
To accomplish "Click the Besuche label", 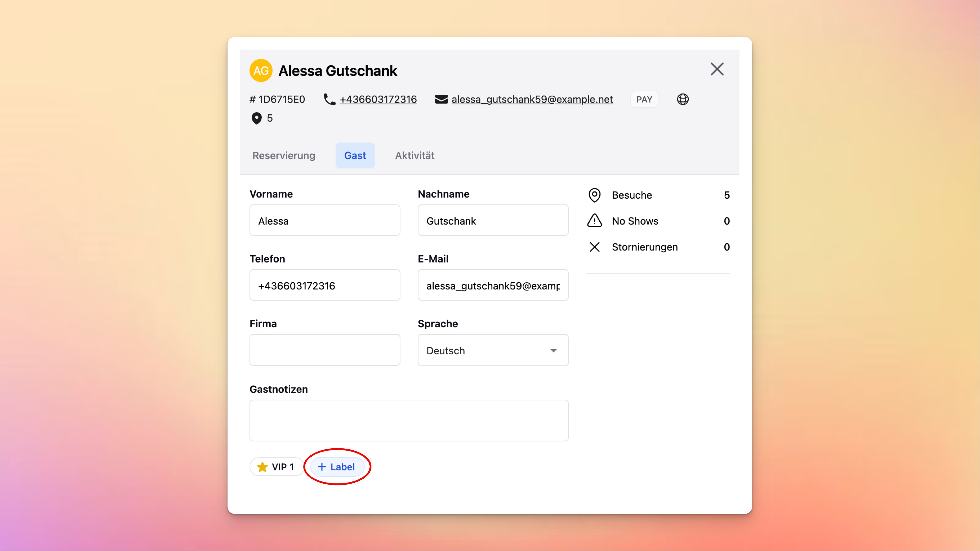I will click(x=632, y=195).
